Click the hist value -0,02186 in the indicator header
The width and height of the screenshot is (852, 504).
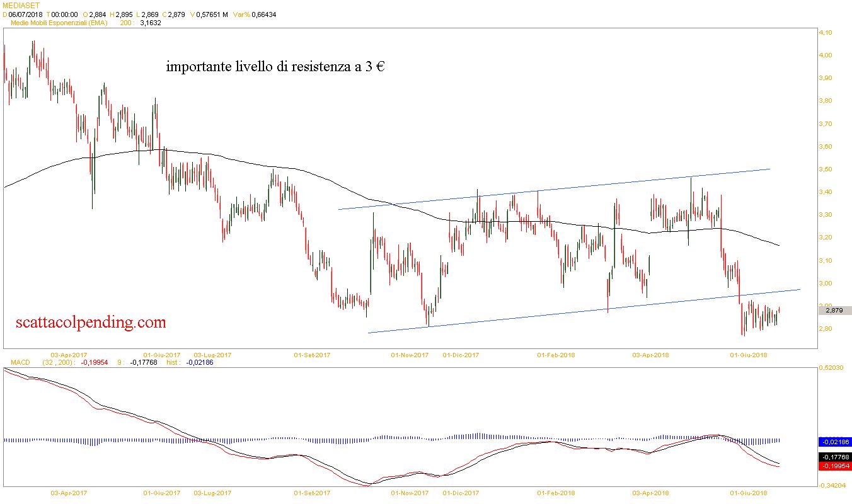[200, 363]
